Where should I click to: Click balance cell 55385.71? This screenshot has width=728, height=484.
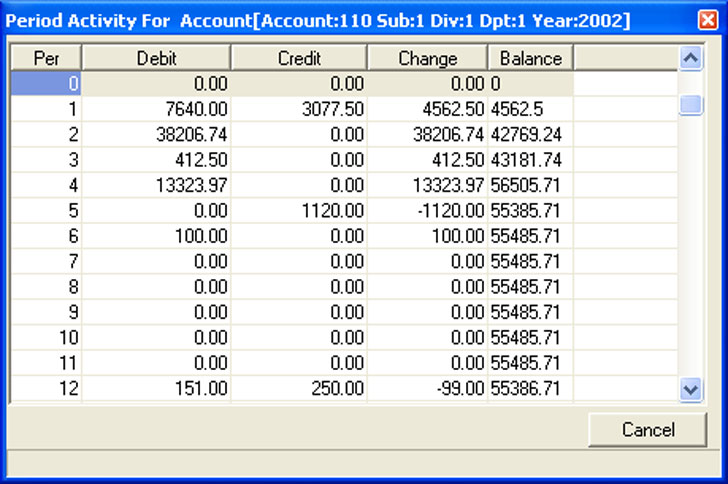[x=531, y=210]
